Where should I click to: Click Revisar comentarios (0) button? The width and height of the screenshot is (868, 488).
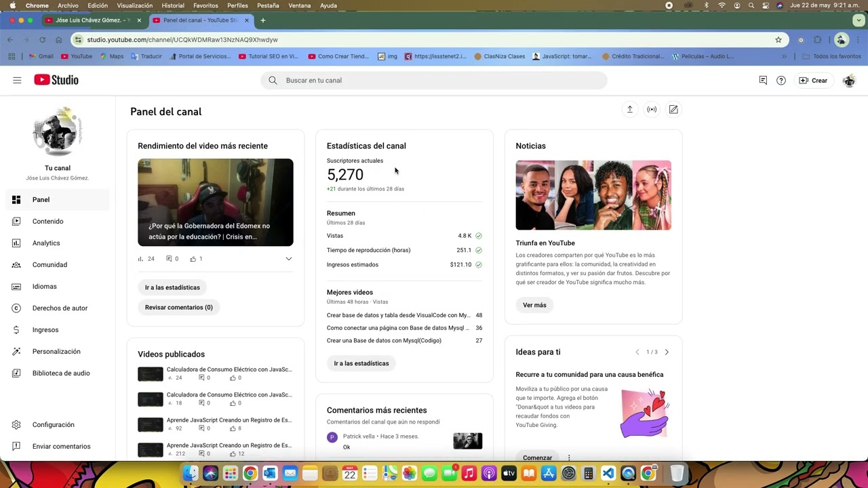point(179,307)
